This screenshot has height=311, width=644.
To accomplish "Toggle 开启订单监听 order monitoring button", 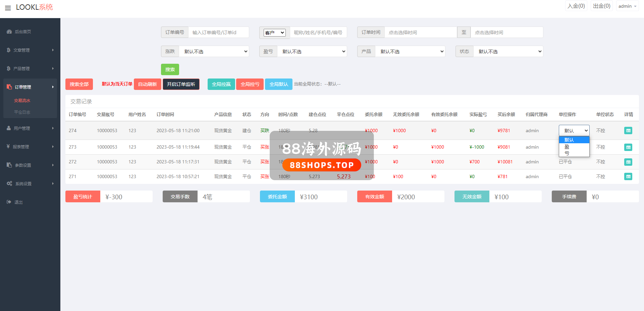I will 181,84.
